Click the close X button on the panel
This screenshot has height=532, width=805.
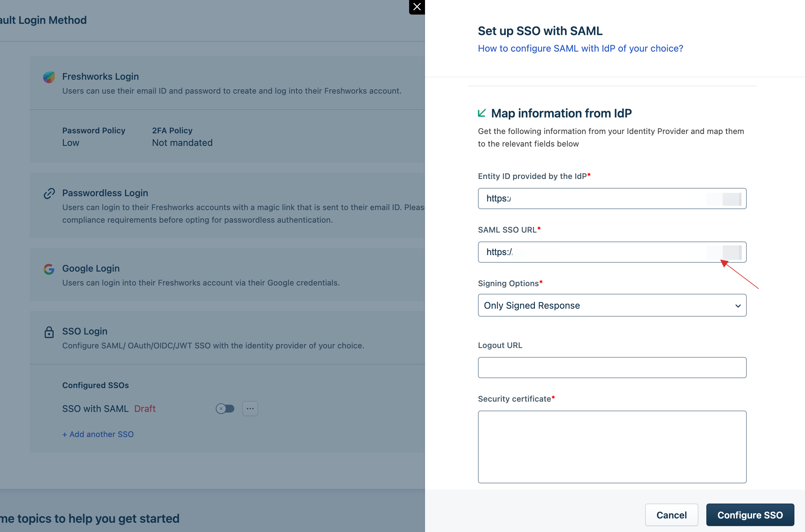pos(416,7)
